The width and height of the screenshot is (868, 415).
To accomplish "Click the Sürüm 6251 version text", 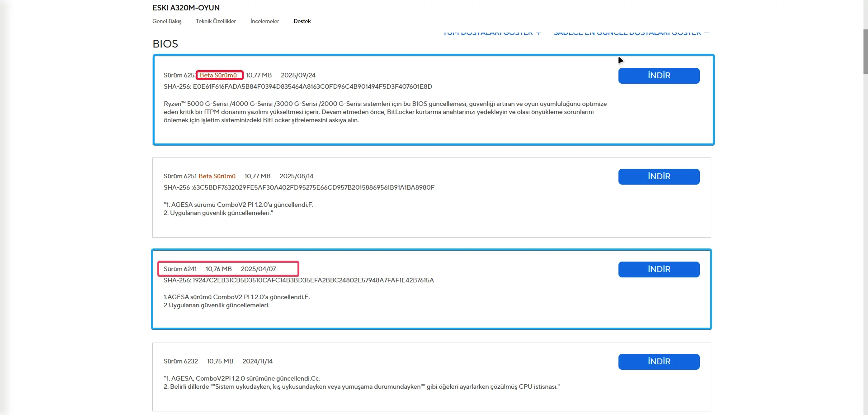I will [x=180, y=176].
